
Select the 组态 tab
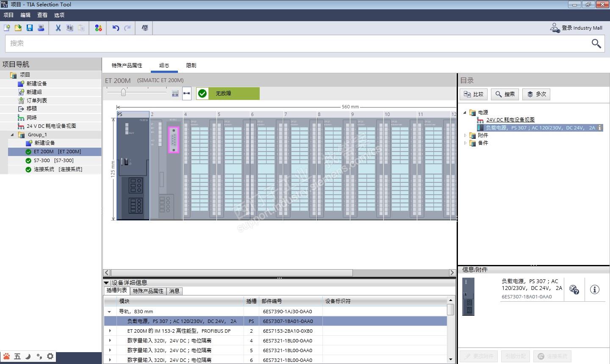[164, 66]
